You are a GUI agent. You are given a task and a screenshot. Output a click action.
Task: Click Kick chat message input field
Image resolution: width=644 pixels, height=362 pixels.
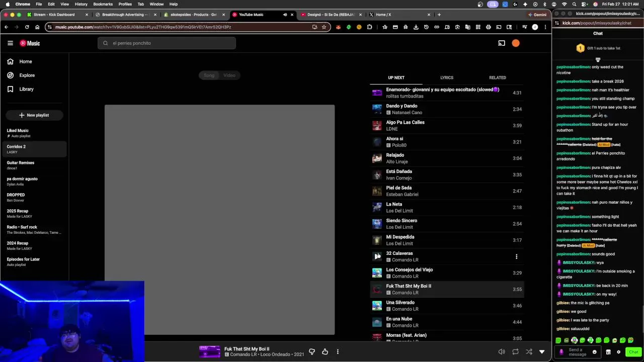point(577,352)
